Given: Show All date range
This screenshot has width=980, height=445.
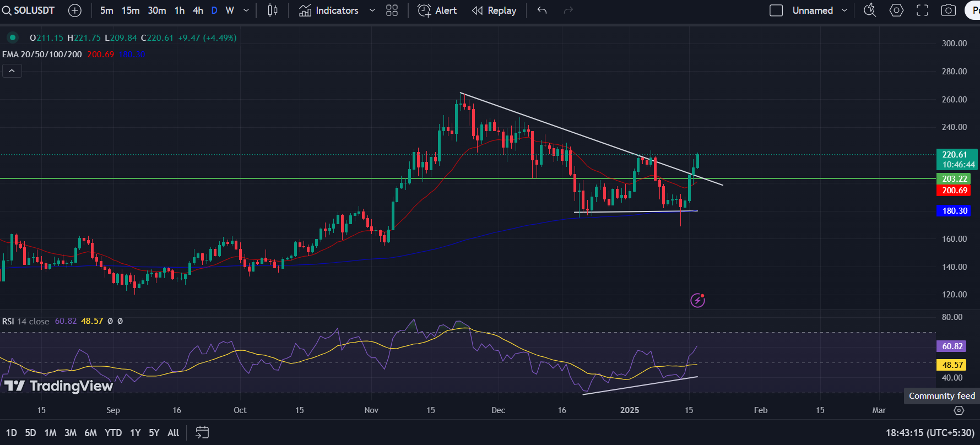Looking at the screenshot, I should pyautogui.click(x=174, y=433).
